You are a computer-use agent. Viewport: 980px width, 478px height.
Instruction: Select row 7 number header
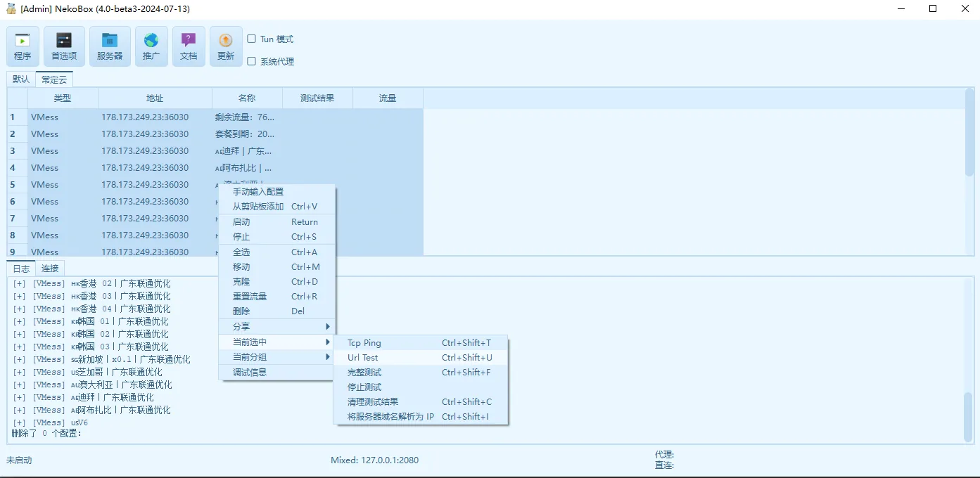(x=18, y=219)
